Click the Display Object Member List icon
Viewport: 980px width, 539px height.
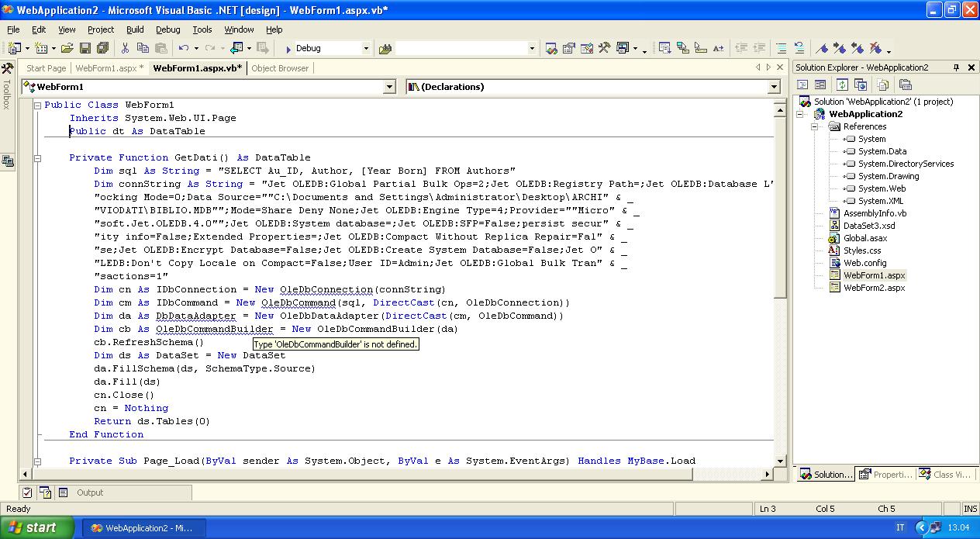(664, 48)
